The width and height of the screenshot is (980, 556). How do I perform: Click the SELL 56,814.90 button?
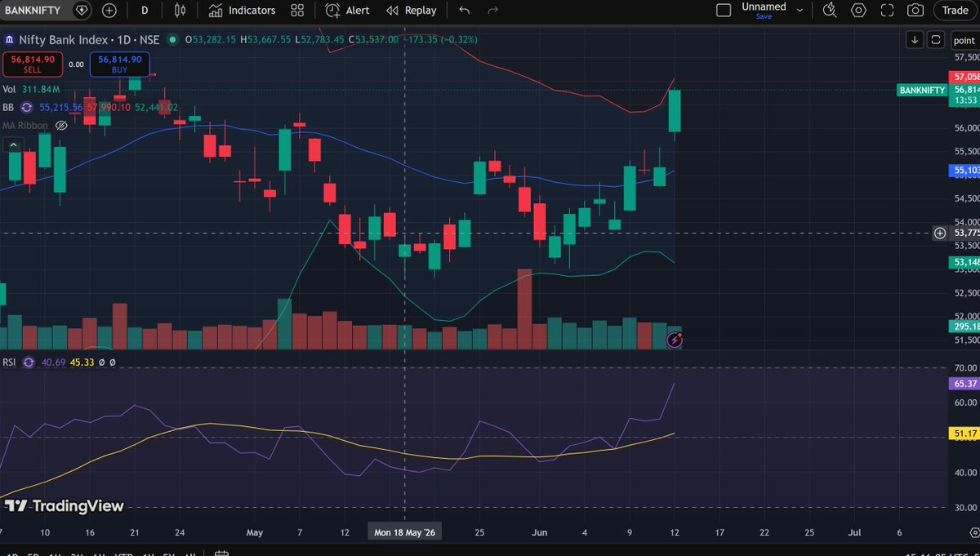click(x=33, y=64)
